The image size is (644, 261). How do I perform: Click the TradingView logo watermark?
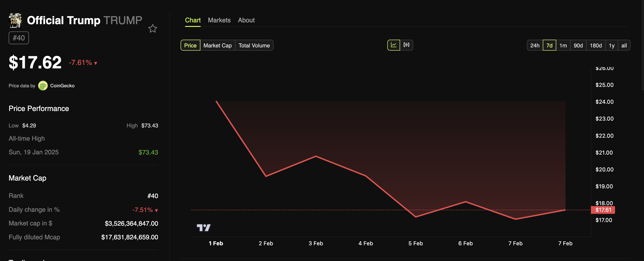[204, 227]
